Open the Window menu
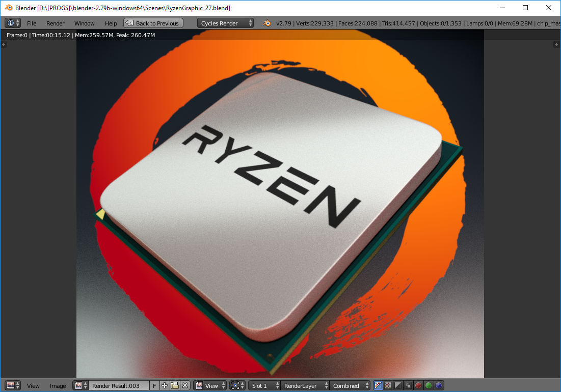Image resolution: width=561 pixels, height=392 pixels. point(85,23)
